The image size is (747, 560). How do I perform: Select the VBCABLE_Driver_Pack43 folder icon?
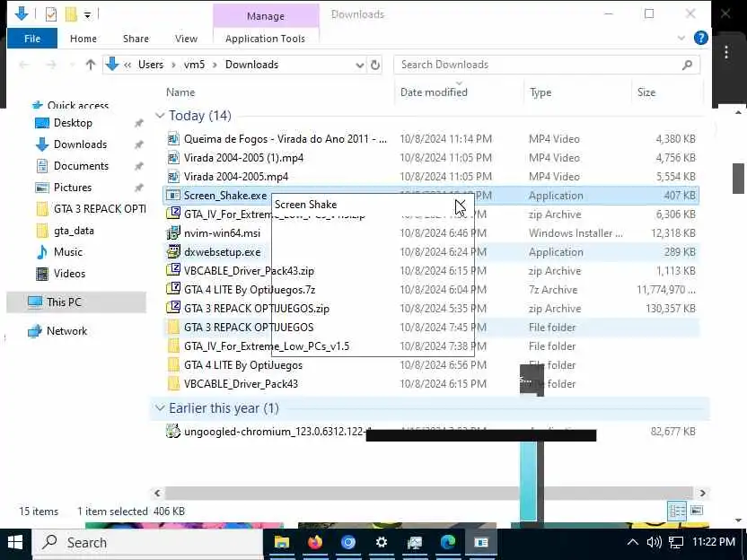tap(173, 384)
